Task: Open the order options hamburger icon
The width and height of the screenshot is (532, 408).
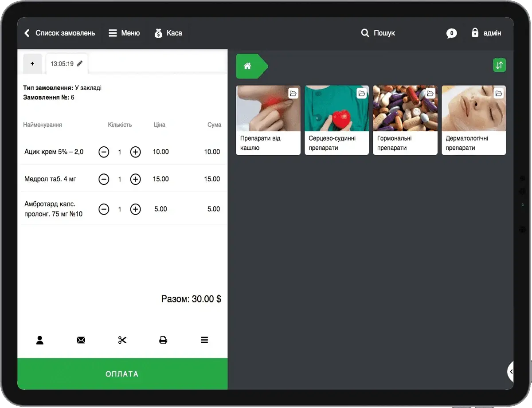Action: (204, 340)
